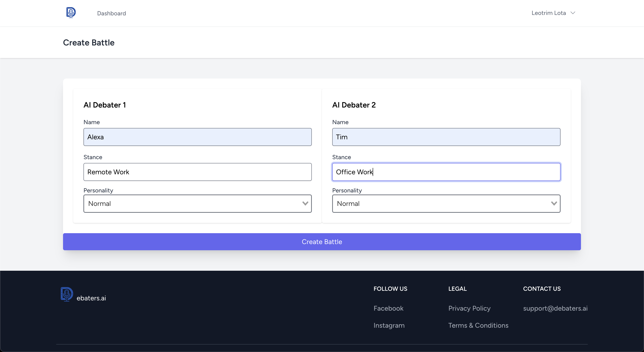Click the support@debaters.ai email link
The width and height of the screenshot is (644, 352).
click(x=555, y=308)
